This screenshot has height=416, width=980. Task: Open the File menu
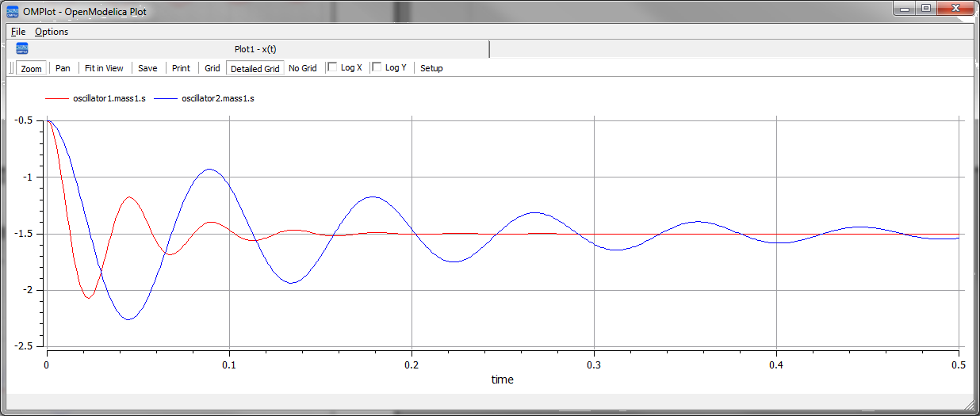(x=18, y=32)
